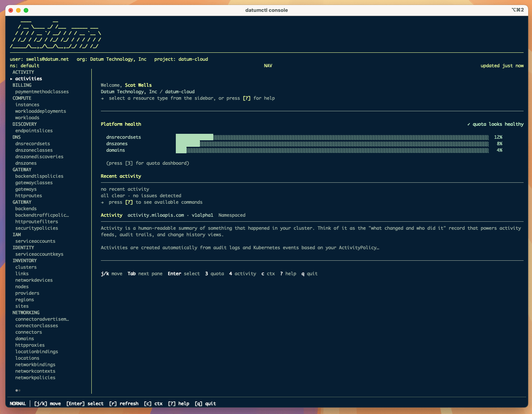532x414 pixels.
Task: Open httproutefilters resource
Action: [x=37, y=222]
